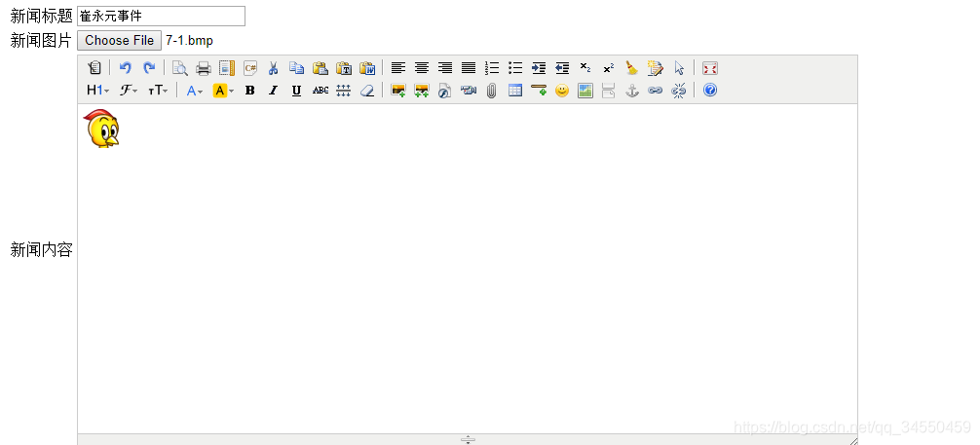Insert a C# code block
980x445 pixels.
click(x=250, y=68)
